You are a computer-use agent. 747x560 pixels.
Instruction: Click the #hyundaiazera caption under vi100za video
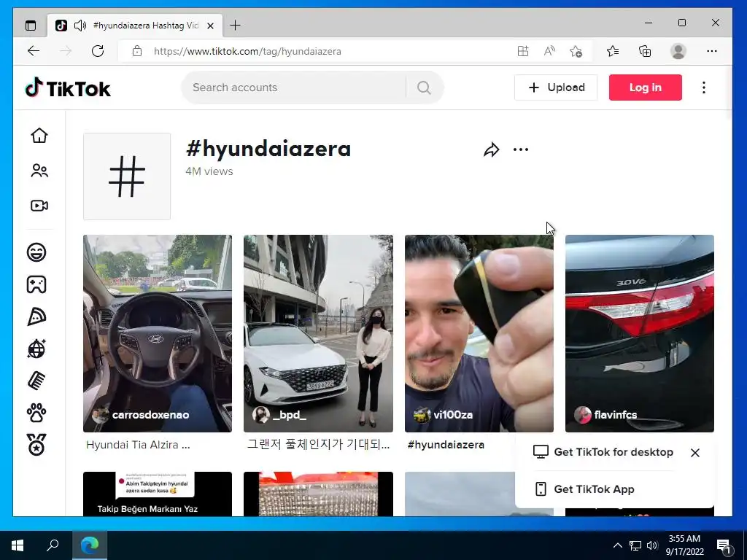446,445
